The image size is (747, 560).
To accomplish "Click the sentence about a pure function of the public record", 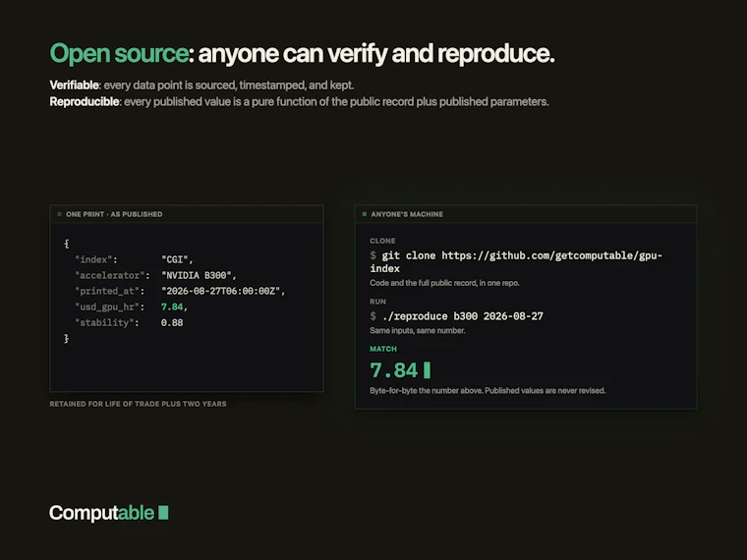I will pos(336,102).
